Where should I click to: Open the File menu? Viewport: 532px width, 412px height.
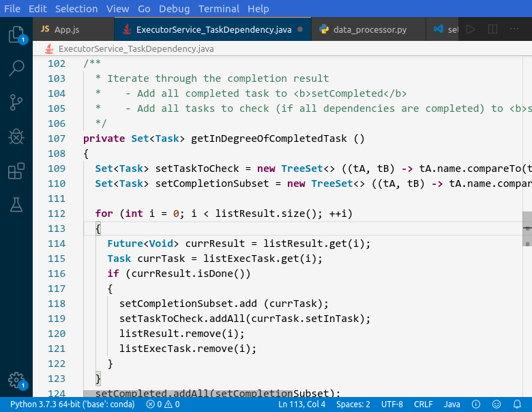coord(12,8)
